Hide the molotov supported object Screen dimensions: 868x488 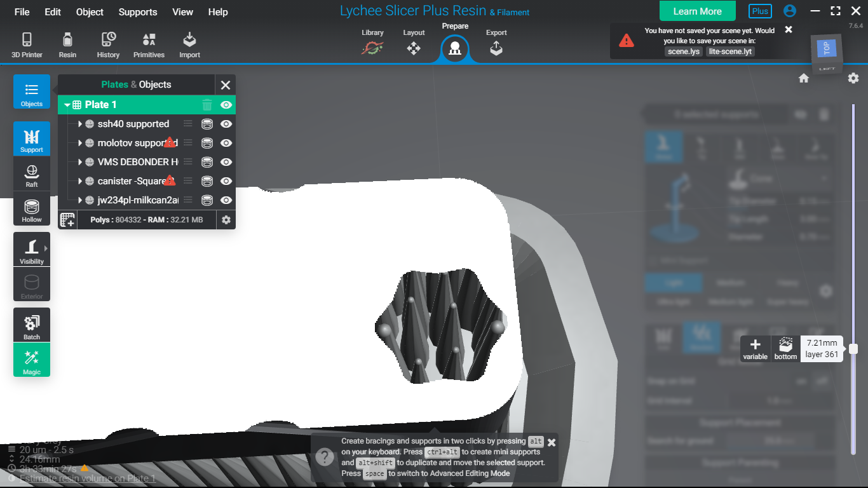tap(226, 143)
